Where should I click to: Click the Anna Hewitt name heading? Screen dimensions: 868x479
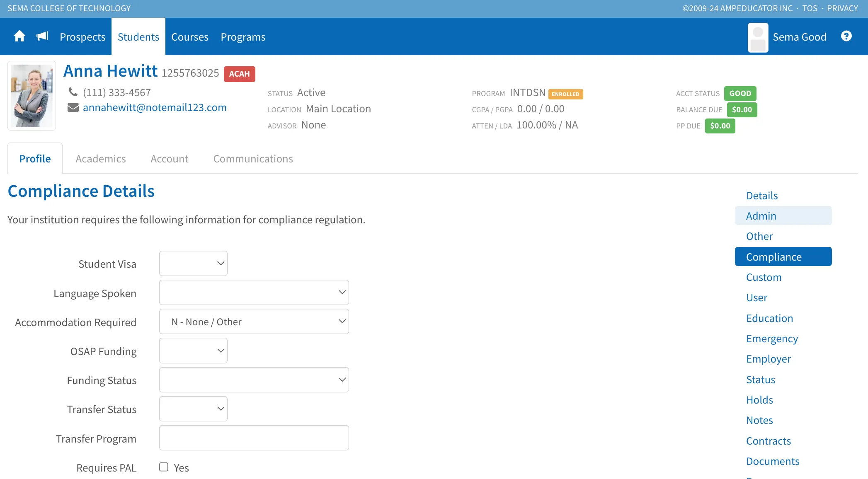click(x=110, y=71)
